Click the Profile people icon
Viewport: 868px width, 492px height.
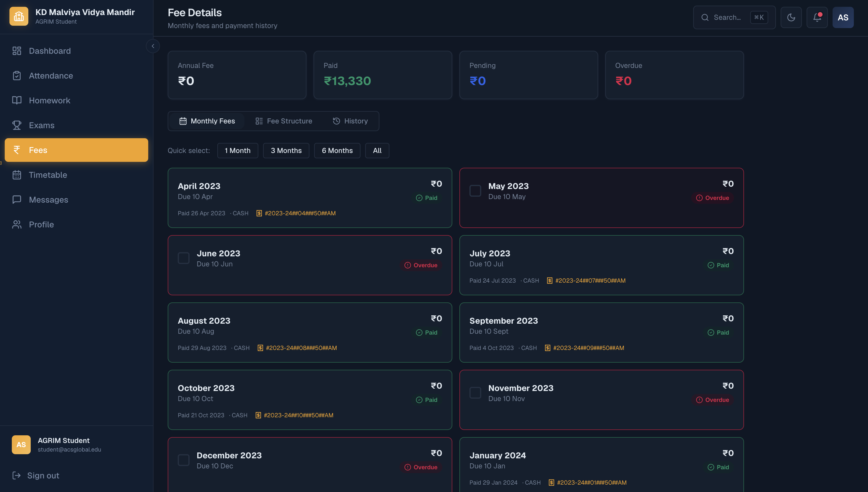[x=17, y=224]
